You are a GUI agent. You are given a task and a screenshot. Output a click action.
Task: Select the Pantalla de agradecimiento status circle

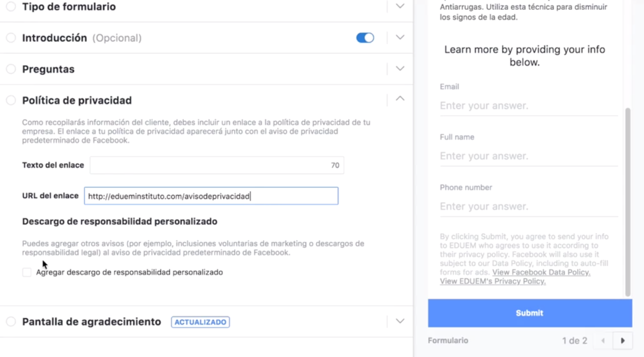pos(11,322)
